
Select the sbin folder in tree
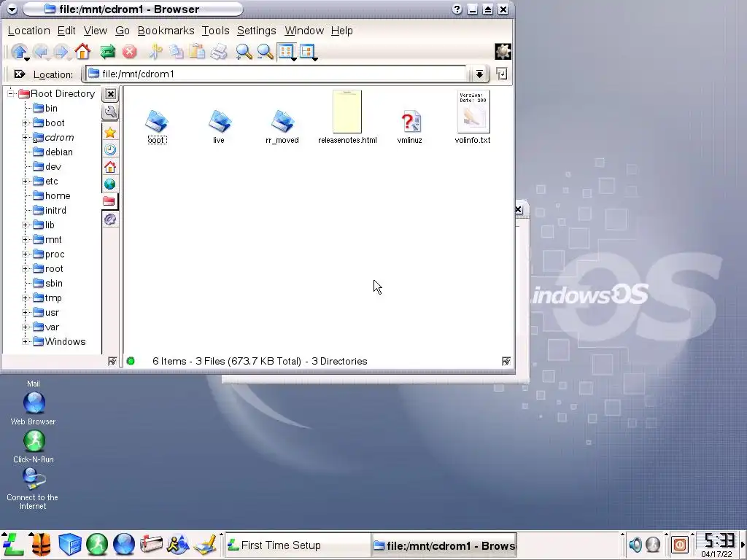[x=47, y=284]
